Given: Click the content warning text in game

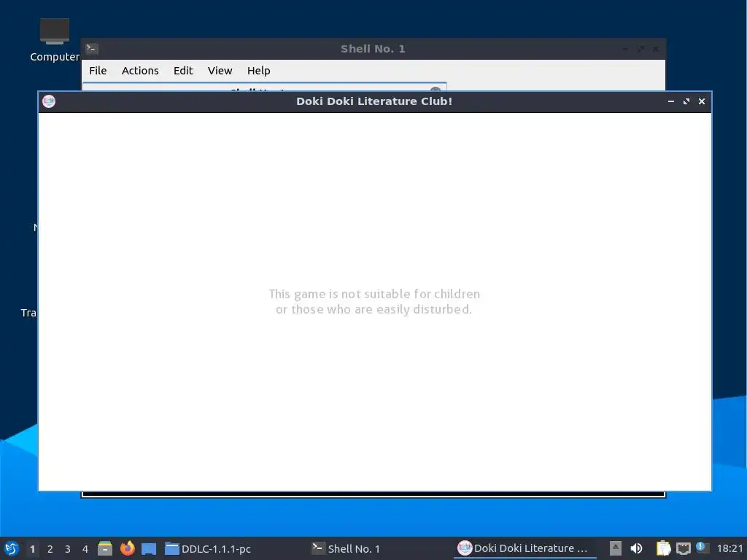Looking at the screenshot, I should (374, 301).
